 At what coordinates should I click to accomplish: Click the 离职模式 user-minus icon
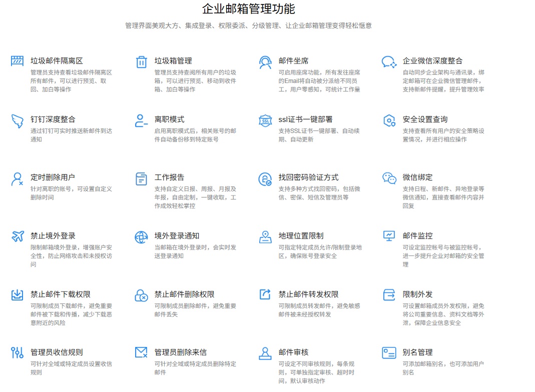(141, 120)
